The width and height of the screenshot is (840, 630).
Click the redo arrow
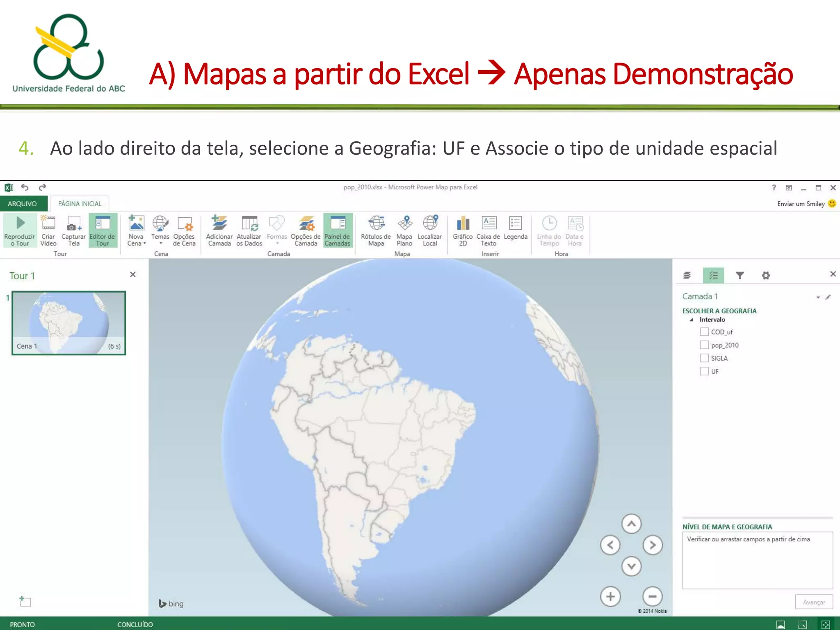pos(42,187)
